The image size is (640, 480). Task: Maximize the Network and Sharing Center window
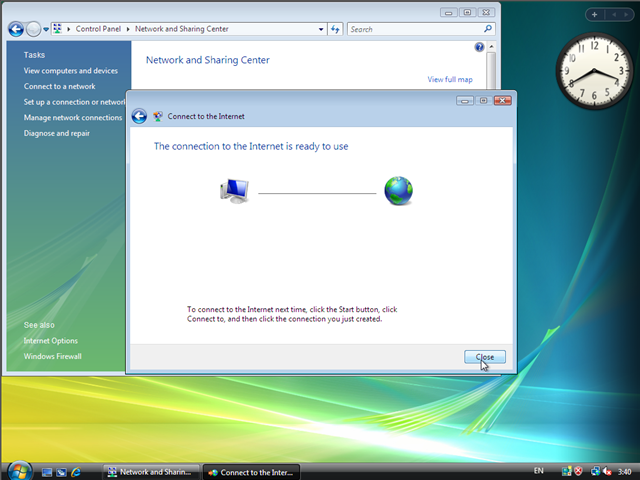click(467, 13)
